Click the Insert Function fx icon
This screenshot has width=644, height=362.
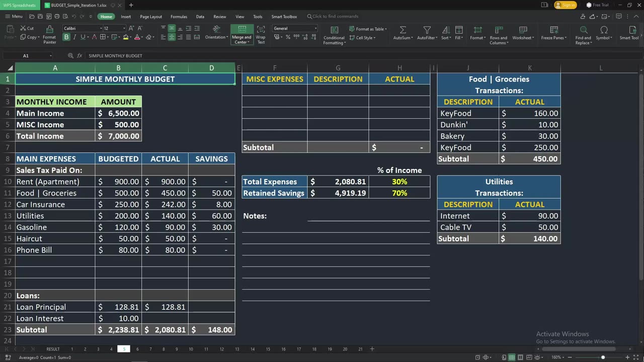tap(79, 56)
